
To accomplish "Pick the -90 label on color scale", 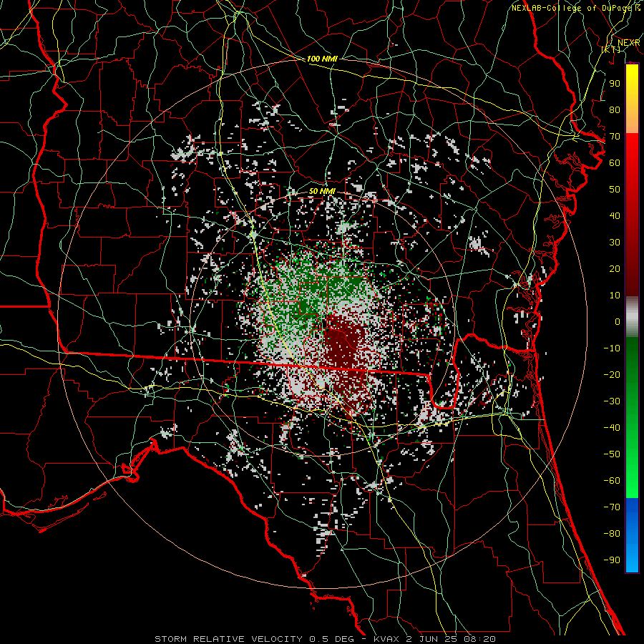I will tap(612, 560).
